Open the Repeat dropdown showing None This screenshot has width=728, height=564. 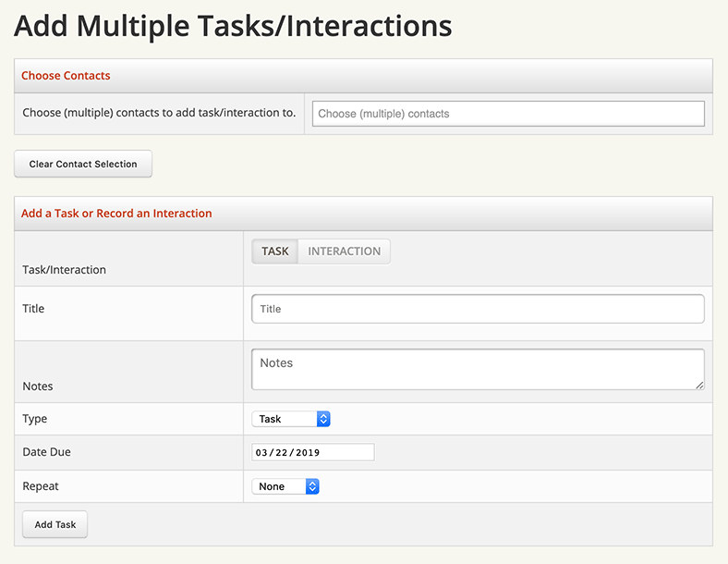(285, 486)
